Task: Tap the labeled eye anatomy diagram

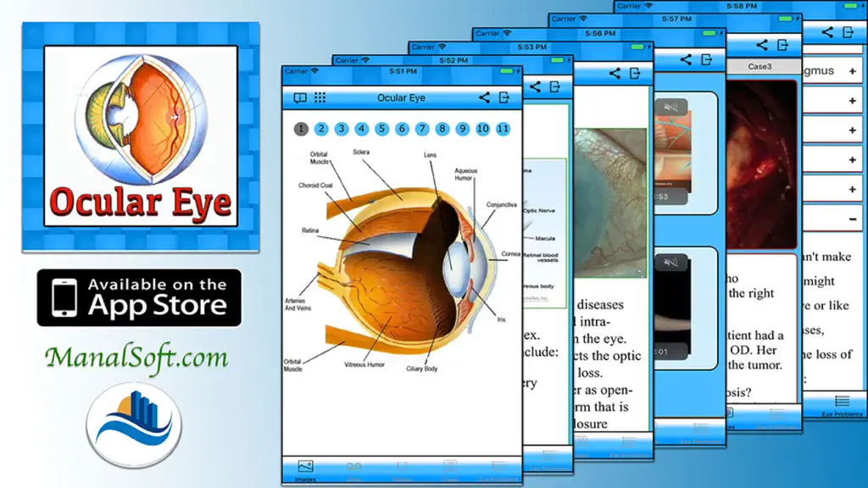Action: 402,262
